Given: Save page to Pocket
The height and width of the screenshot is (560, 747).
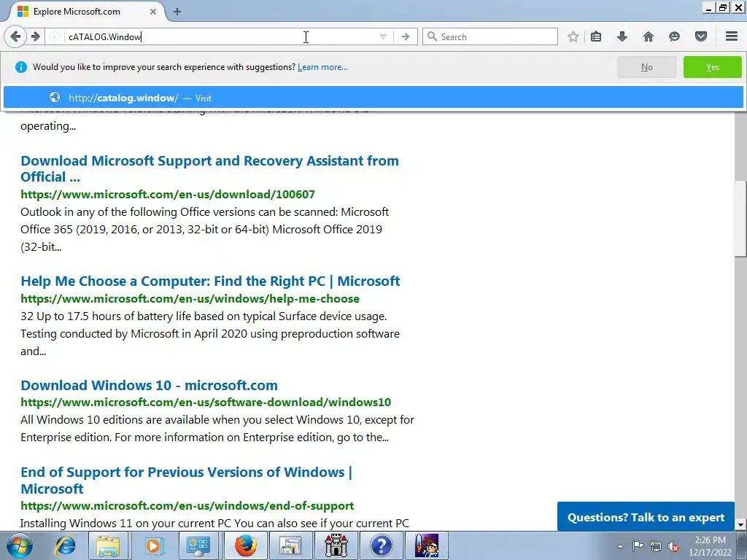Looking at the screenshot, I should point(701,36).
